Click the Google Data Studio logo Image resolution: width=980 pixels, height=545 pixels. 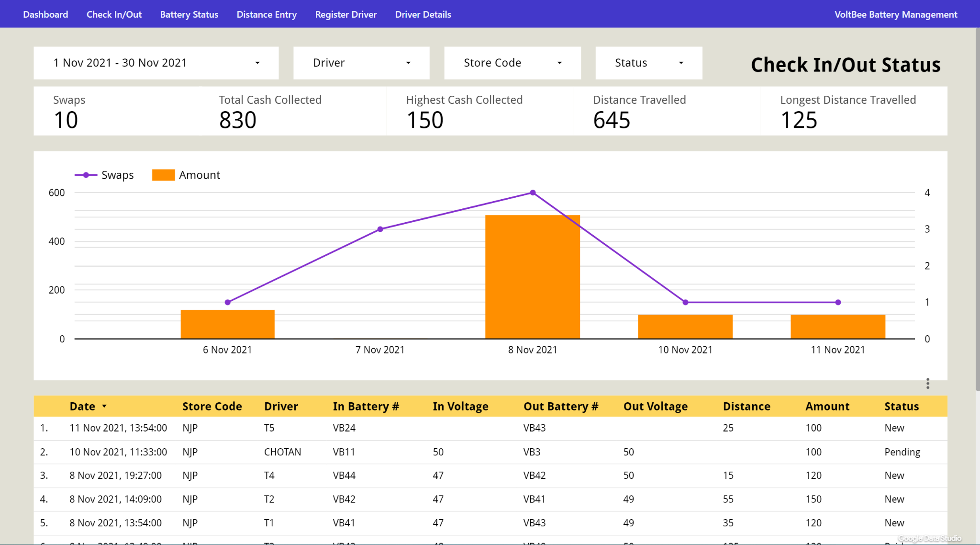pos(930,538)
